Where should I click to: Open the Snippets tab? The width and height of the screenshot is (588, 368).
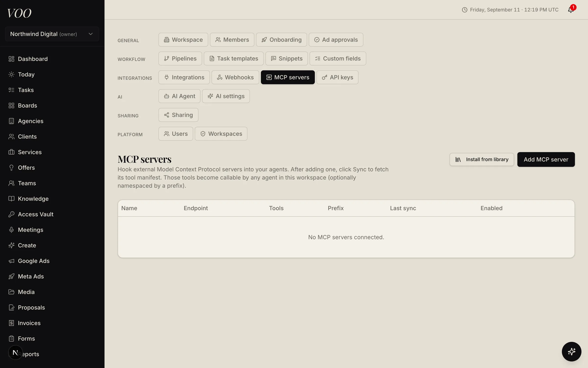(286, 58)
